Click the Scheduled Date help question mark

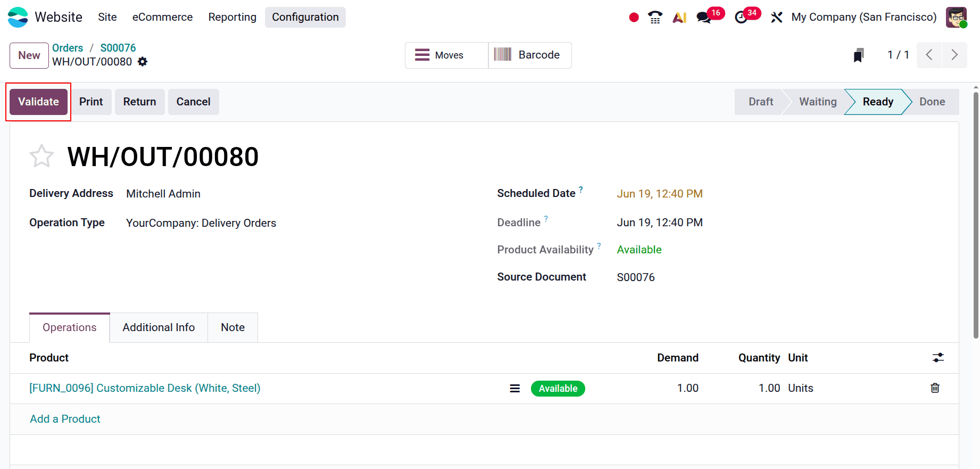pos(581,189)
